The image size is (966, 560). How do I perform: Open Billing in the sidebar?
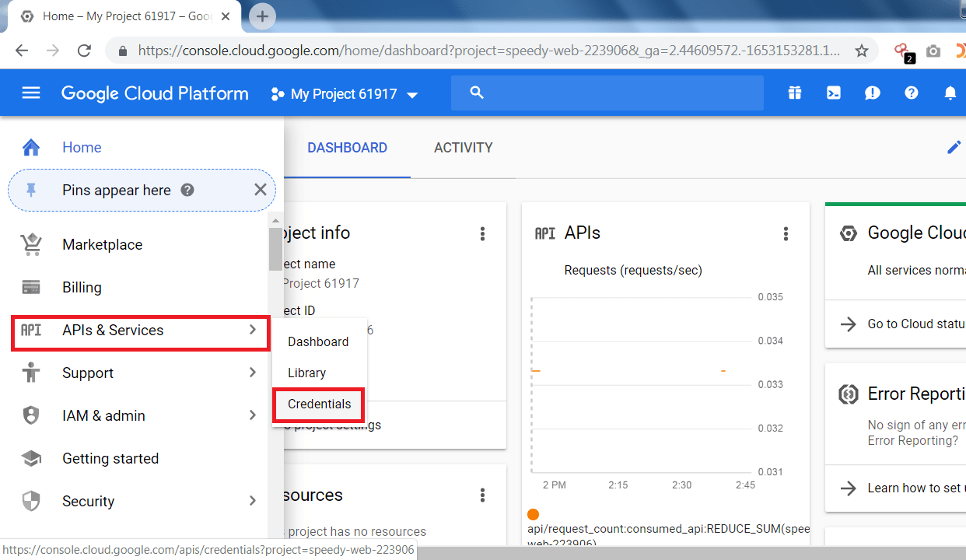82,287
